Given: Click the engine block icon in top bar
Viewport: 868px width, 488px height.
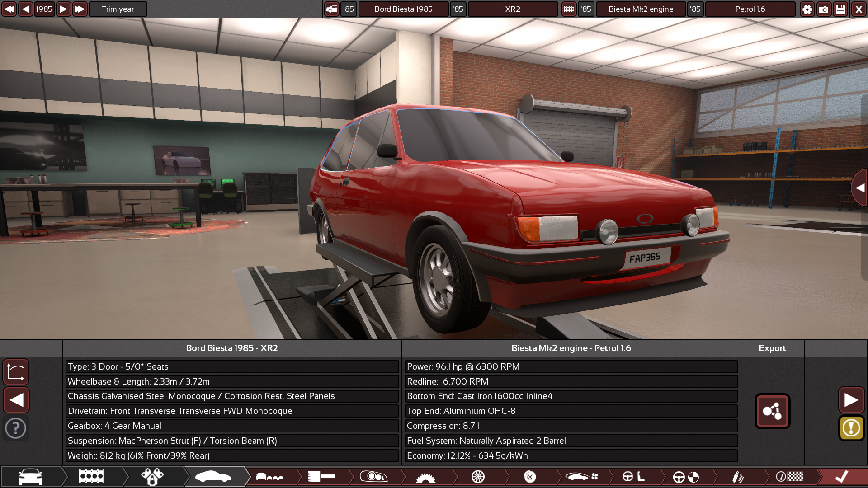Looking at the screenshot, I should pyautogui.click(x=569, y=9).
